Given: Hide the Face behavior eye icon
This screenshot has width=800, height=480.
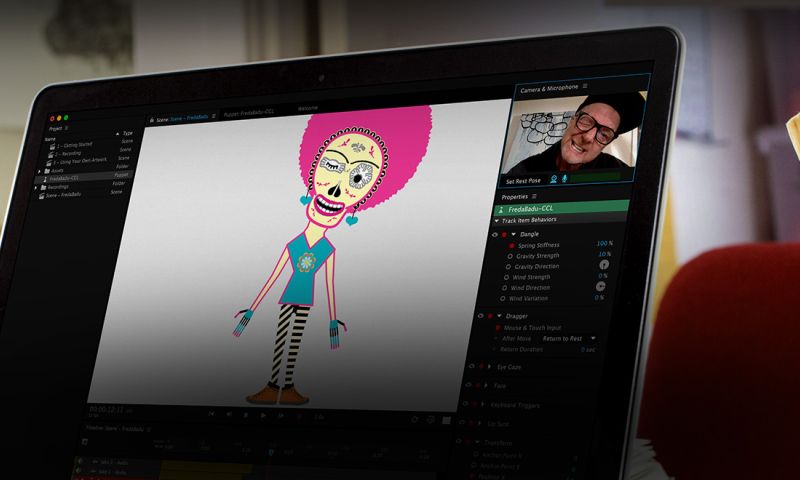Looking at the screenshot, I should tap(468, 385).
